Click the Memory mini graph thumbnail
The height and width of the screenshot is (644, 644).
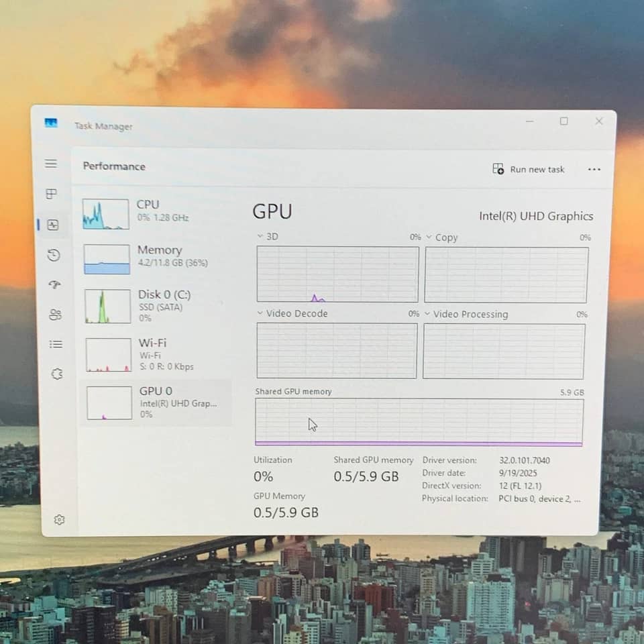(x=107, y=259)
